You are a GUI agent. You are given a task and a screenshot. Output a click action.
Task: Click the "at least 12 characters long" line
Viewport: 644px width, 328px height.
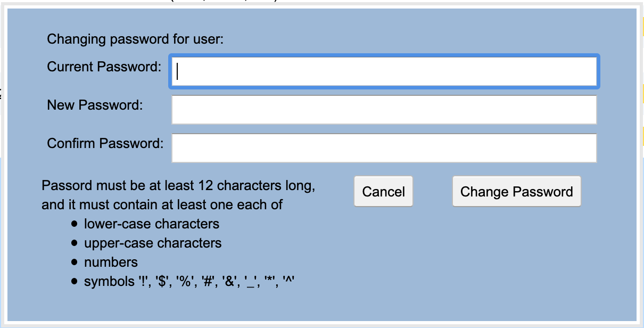click(x=178, y=186)
